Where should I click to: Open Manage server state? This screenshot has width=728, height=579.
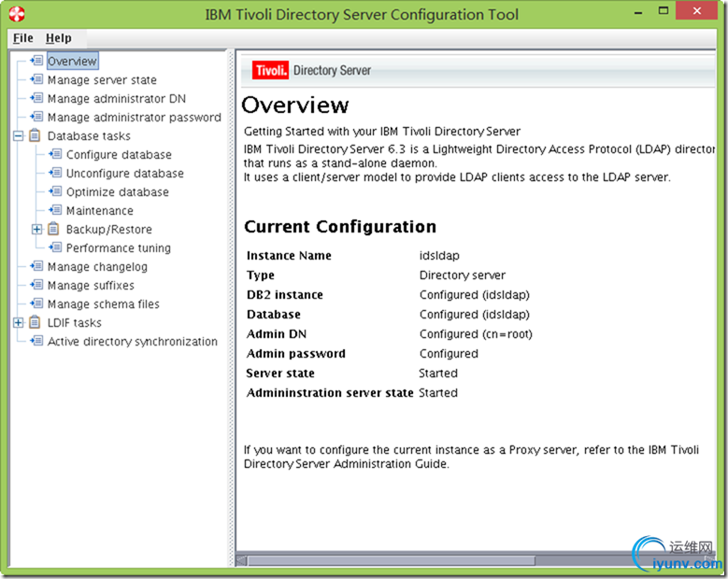click(102, 79)
